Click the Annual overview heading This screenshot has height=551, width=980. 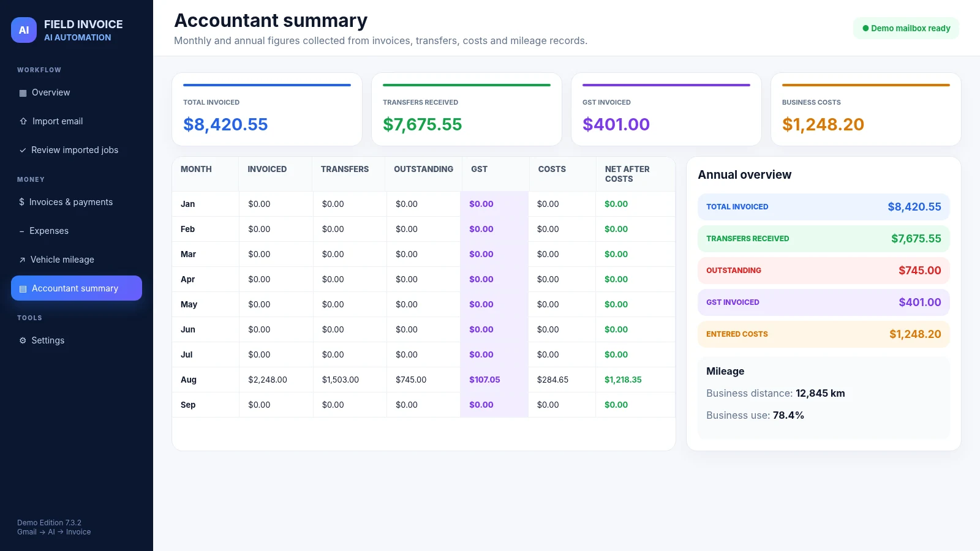(744, 174)
